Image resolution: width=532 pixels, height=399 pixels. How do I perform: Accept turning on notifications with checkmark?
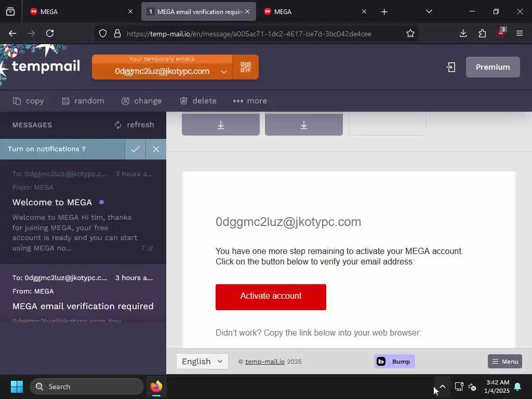pos(136,149)
